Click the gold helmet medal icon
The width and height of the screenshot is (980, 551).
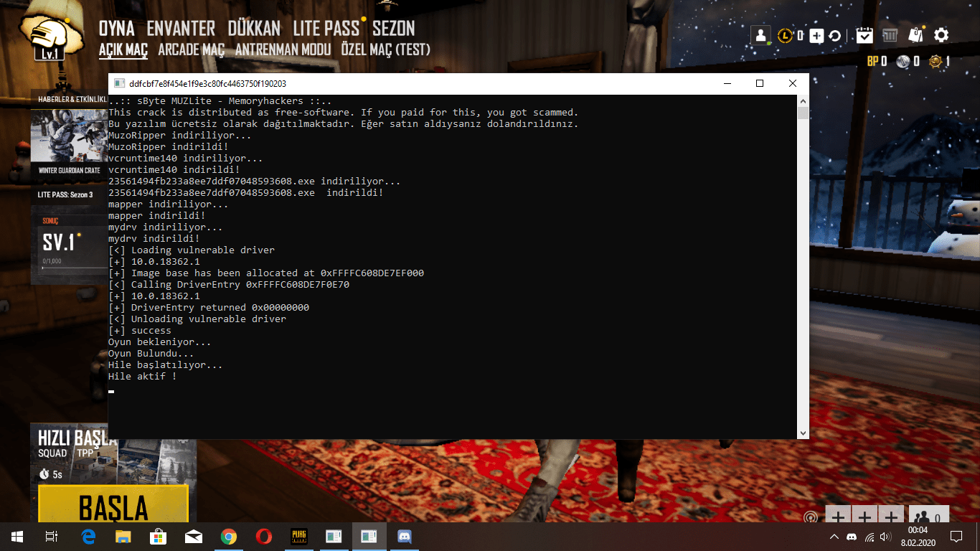tap(935, 61)
